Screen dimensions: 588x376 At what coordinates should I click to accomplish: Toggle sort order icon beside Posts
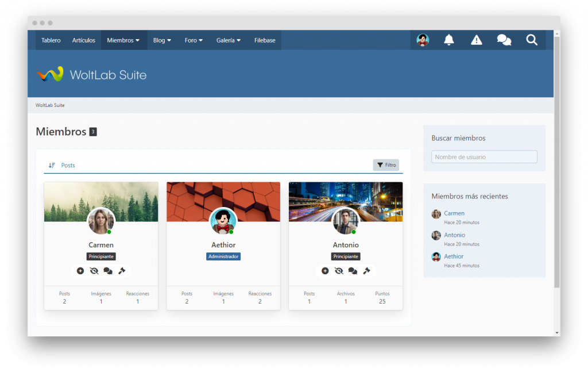(x=52, y=166)
